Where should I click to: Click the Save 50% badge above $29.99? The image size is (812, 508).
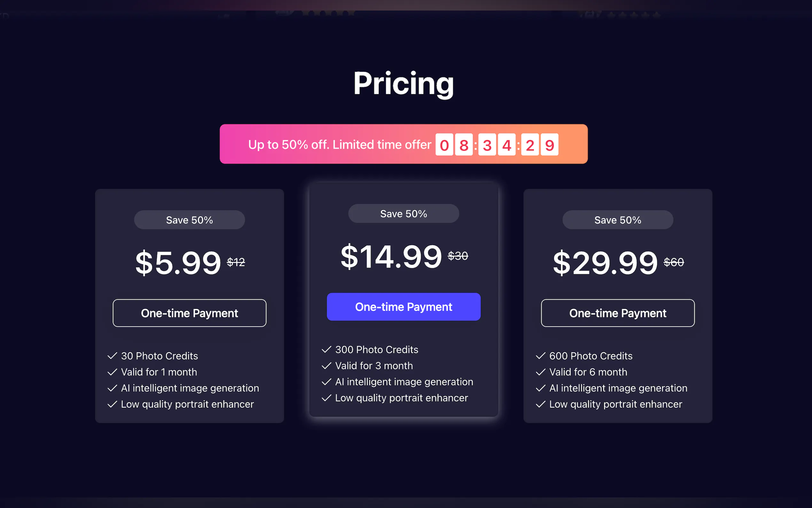click(x=618, y=220)
